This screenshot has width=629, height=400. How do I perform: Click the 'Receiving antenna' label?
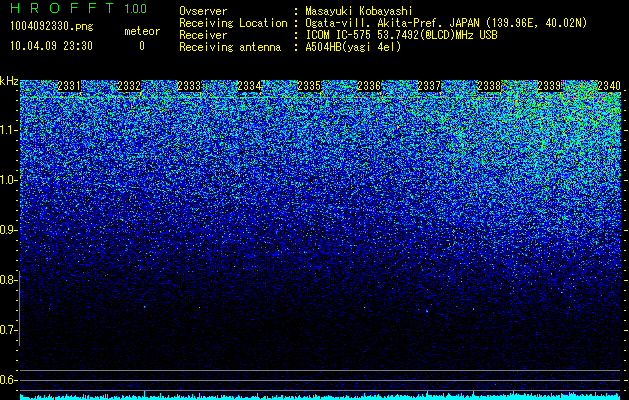tap(230, 47)
